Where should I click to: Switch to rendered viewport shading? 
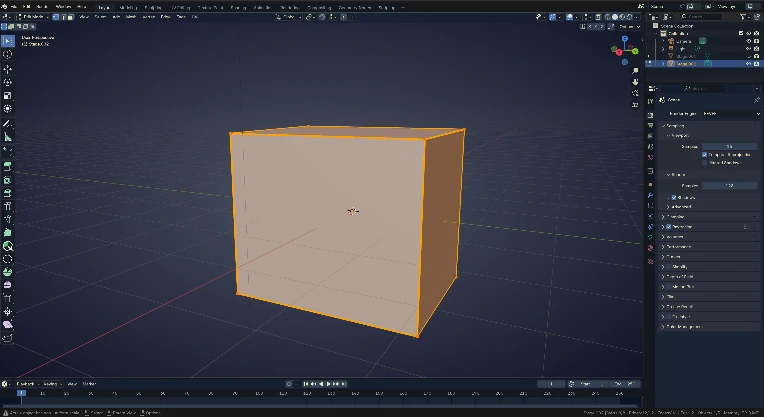629,17
